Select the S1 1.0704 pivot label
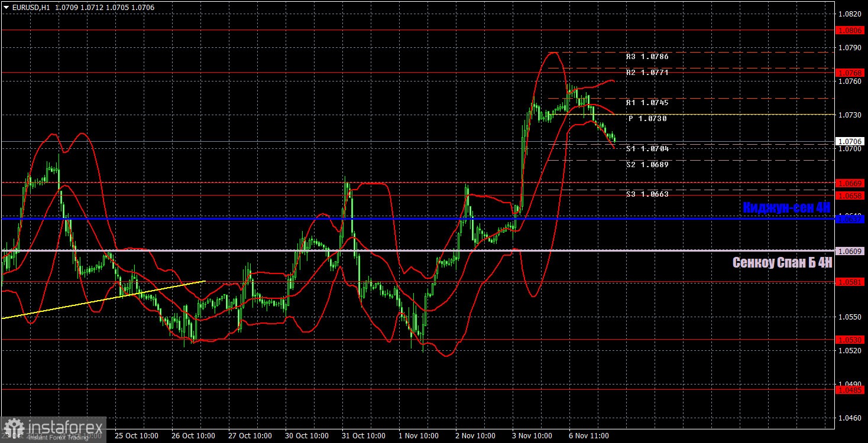Image resolution: width=868 pixels, height=443 pixels. point(647,149)
